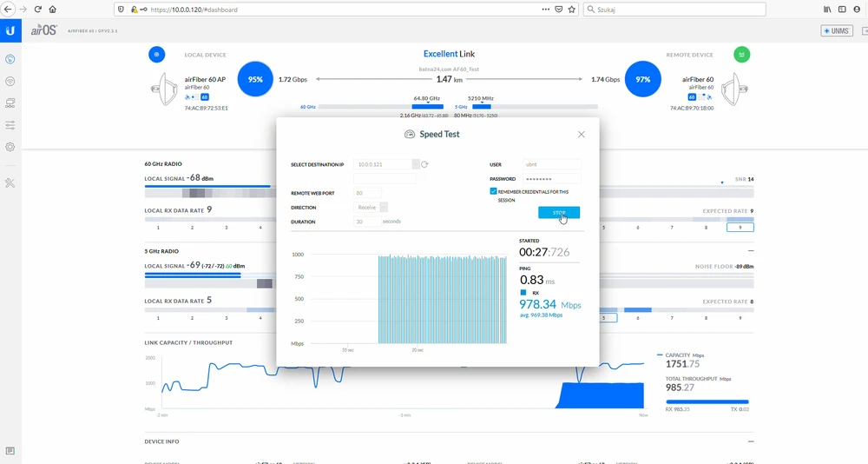Image resolution: width=868 pixels, height=464 pixels.
Task: Click the total throughput RX/TX bar
Action: [x=707, y=402]
